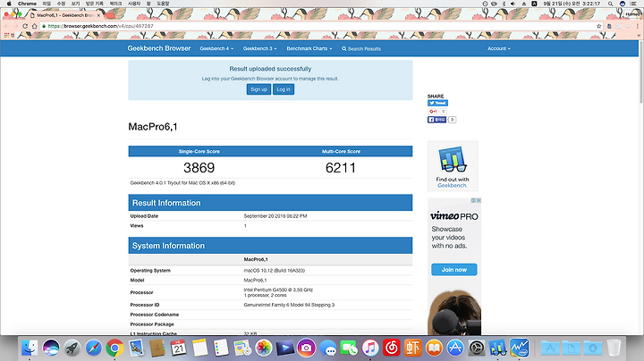Click the Tweet share button
Screen dimensions: 644x361
[437, 103]
